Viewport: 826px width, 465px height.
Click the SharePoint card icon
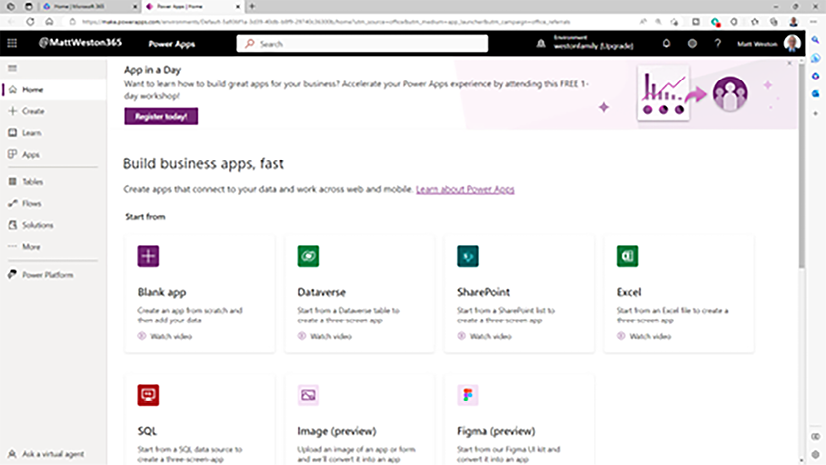(468, 256)
